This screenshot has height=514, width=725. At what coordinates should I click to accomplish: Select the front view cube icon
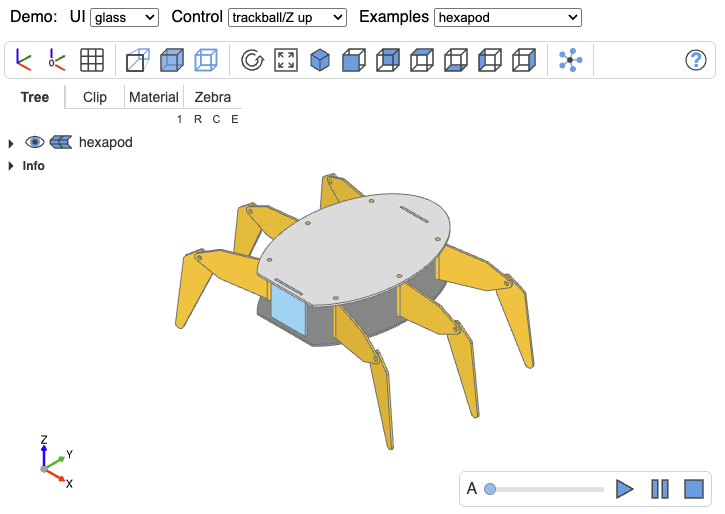tap(354, 60)
